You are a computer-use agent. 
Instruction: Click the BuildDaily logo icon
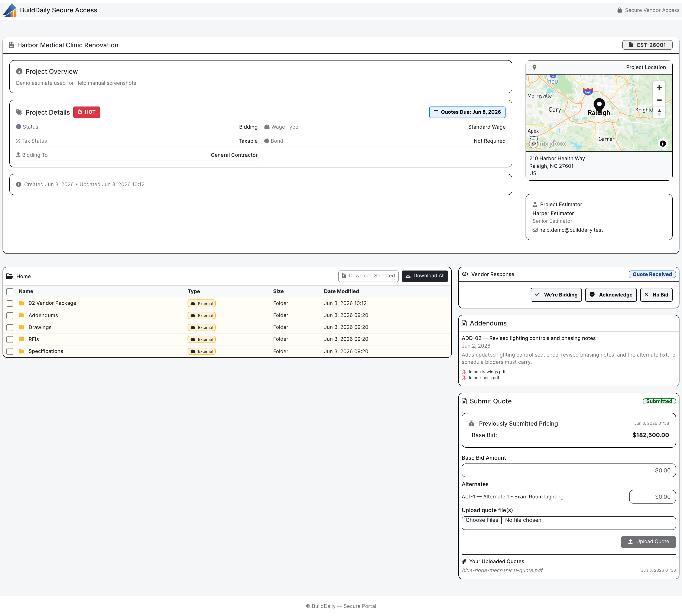click(10, 10)
